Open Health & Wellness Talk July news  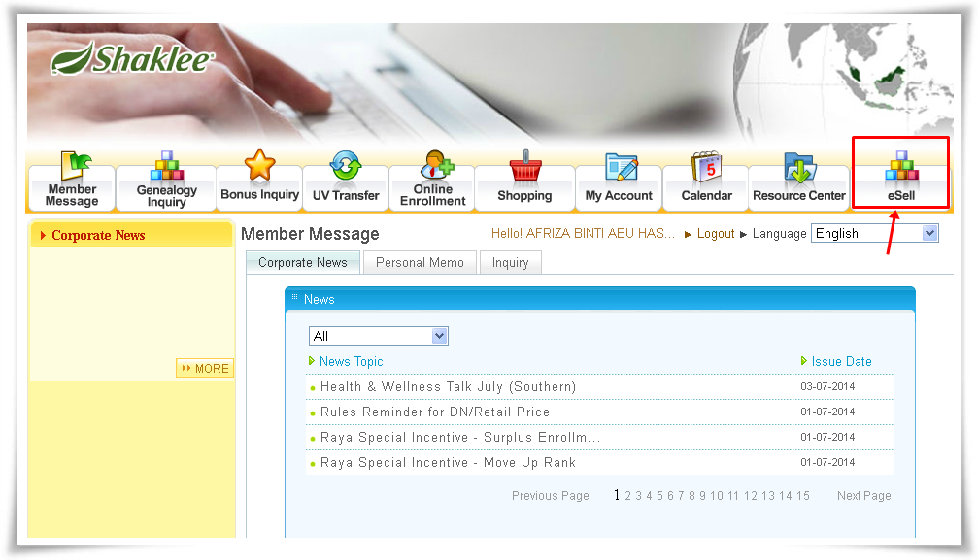tap(448, 386)
